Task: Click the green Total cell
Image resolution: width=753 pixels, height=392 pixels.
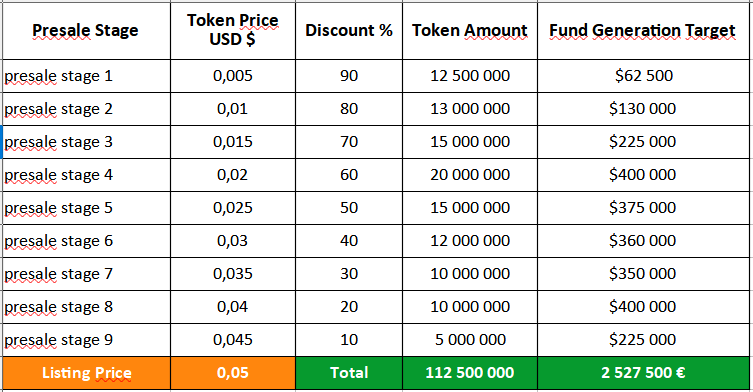Action: (349, 373)
